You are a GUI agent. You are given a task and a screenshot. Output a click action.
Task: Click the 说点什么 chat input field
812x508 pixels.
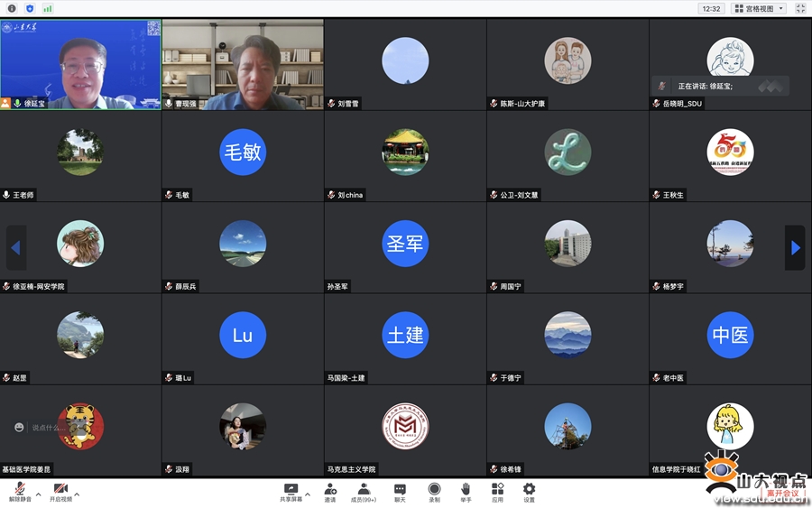pos(52,428)
